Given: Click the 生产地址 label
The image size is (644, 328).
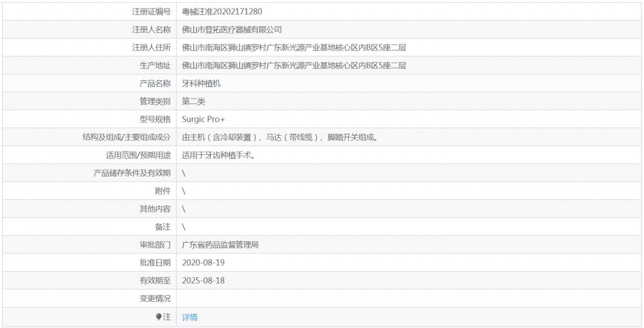Looking at the screenshot, I should coord(155,65).
